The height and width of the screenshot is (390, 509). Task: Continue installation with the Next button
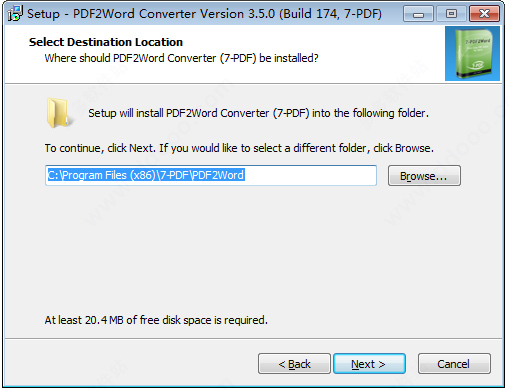tap(369, 364)
